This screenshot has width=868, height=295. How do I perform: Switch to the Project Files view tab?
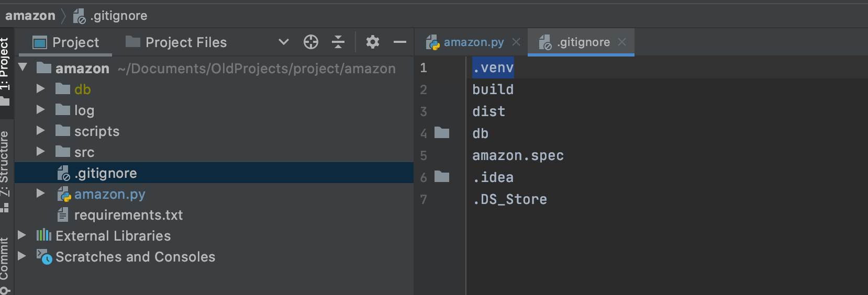tap(176, 42)
